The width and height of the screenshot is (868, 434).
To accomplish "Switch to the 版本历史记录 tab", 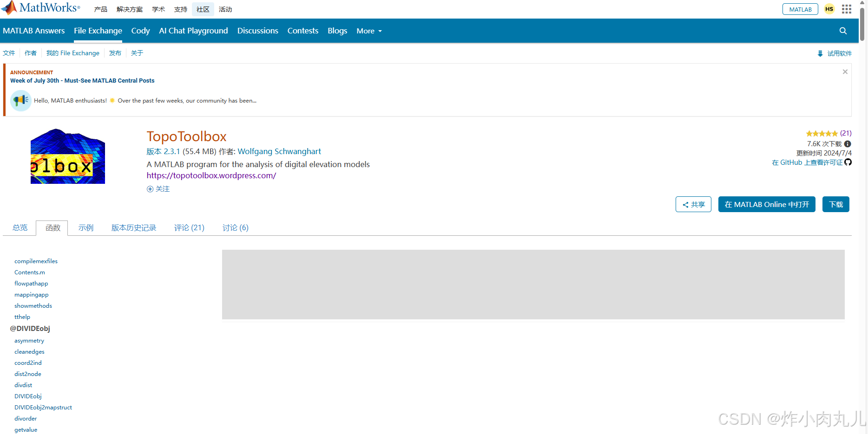I will [134, 227].
